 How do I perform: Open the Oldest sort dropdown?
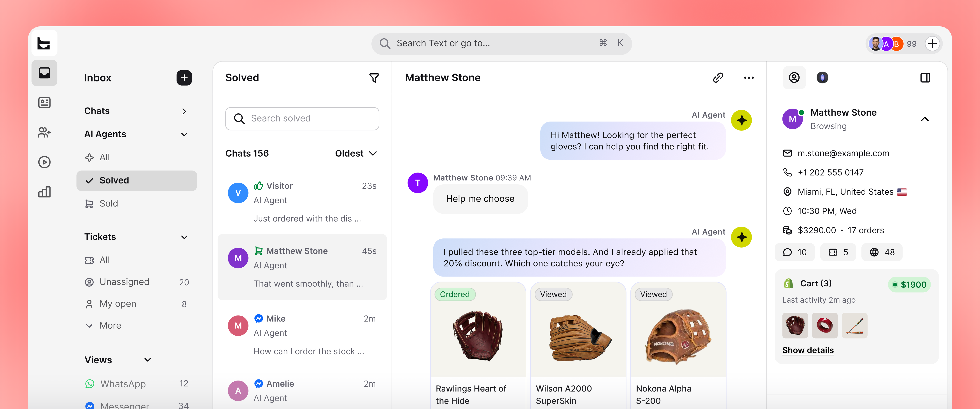pyautogui.click(x=356, y=153)
